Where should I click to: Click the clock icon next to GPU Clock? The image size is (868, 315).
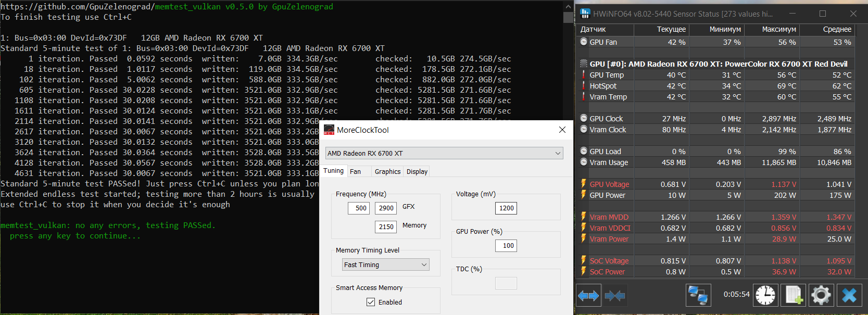584,118
